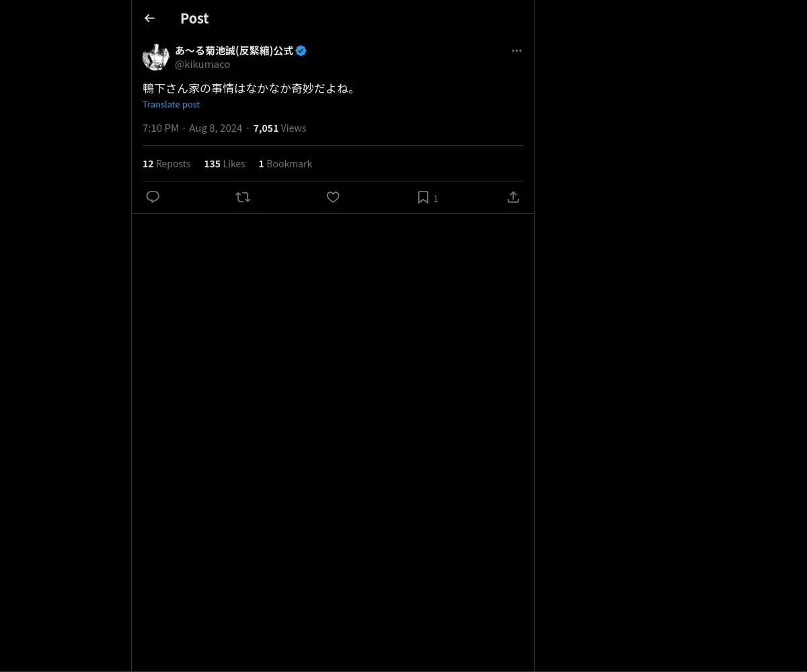807x672 pixels.
Task: Click the reply speech bubble icon
Action: tap(153, 197)
